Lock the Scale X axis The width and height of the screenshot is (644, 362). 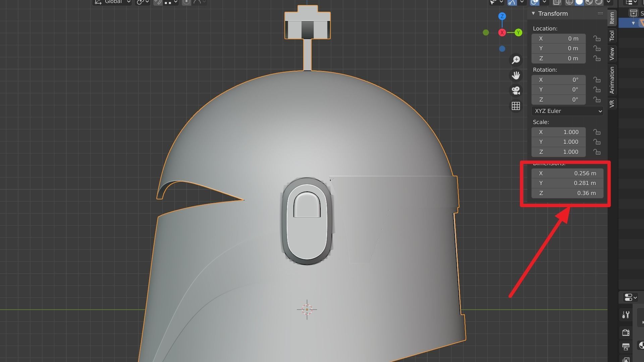pos(597,132)
